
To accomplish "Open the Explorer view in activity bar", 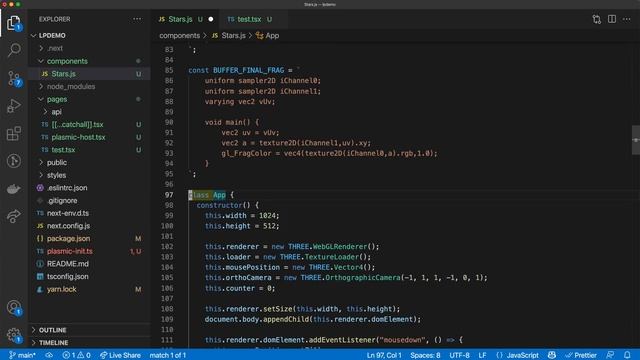I will [14, 23].
